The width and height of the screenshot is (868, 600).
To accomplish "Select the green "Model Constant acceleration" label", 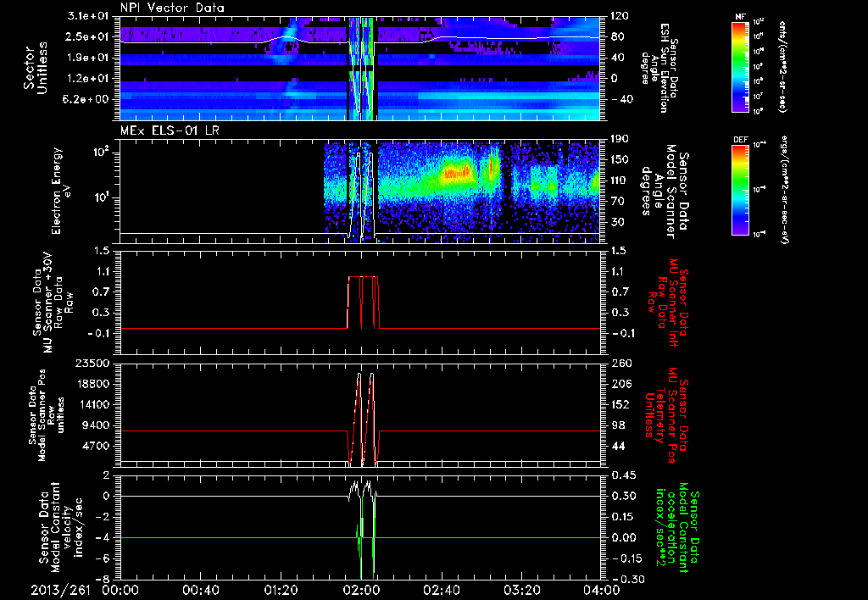I will [x=677, y=527].
